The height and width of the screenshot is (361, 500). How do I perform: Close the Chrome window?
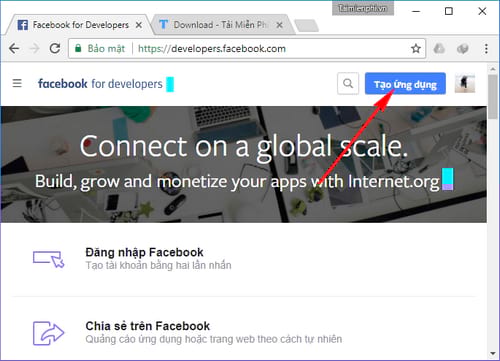(x=482, y=11)
